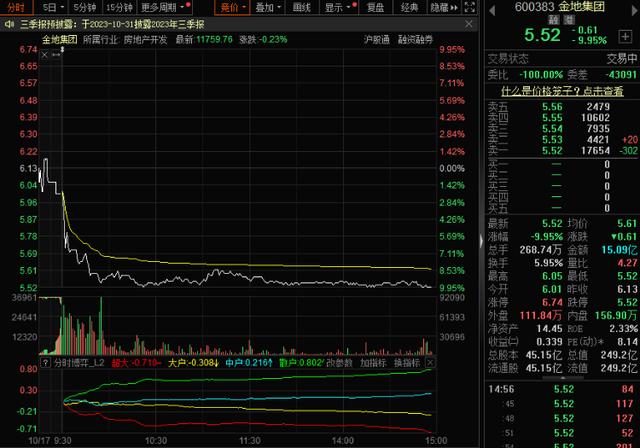
Task: Click the large price 5.52 display
Action: (x=542, y=35)
